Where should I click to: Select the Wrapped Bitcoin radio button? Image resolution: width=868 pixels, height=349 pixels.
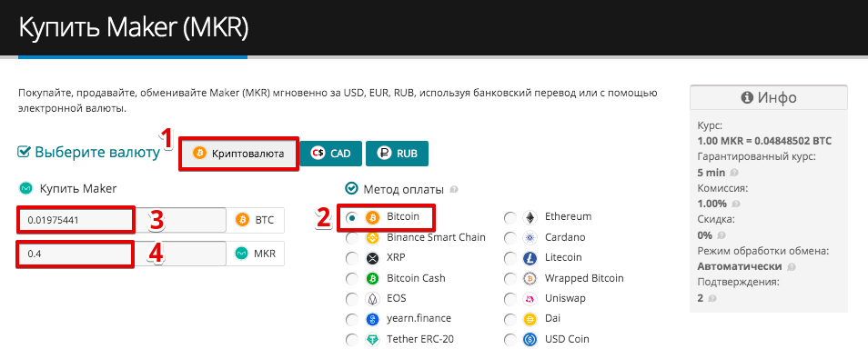510,279
